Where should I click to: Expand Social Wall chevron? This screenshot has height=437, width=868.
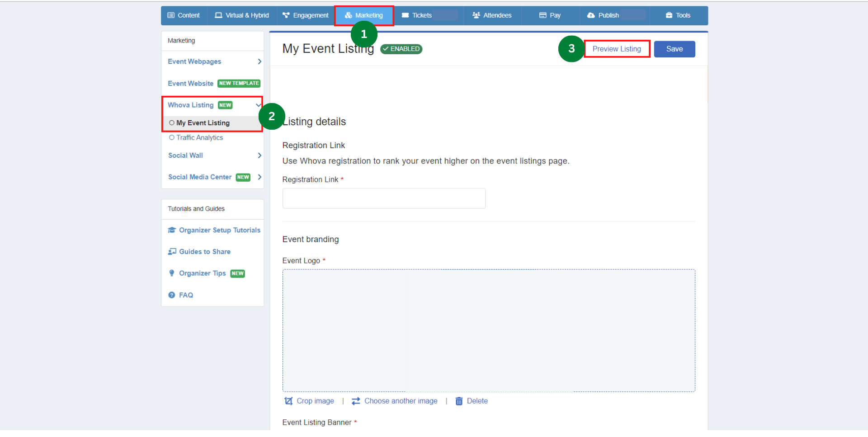coord(259,155)
